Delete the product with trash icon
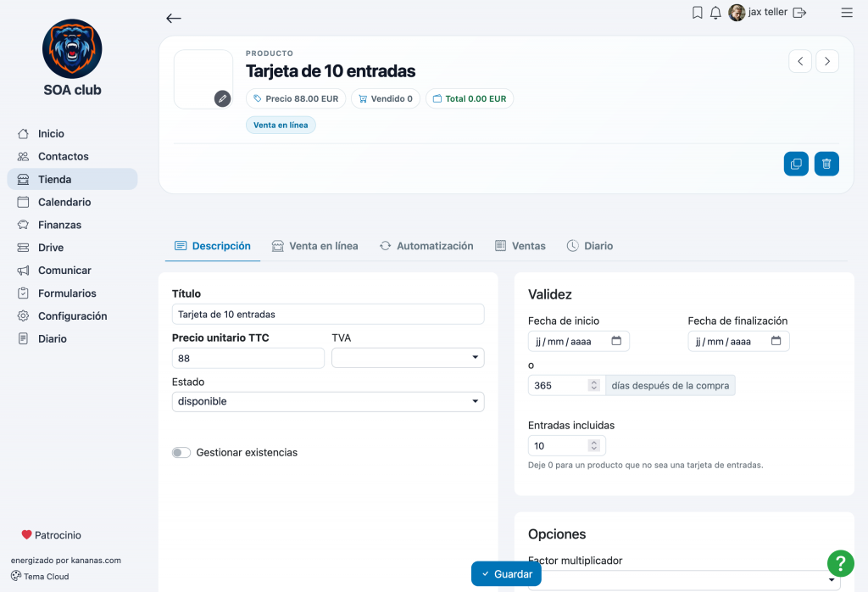The width and height of the screenshot is (868, 592). click(x=826, y=164)
